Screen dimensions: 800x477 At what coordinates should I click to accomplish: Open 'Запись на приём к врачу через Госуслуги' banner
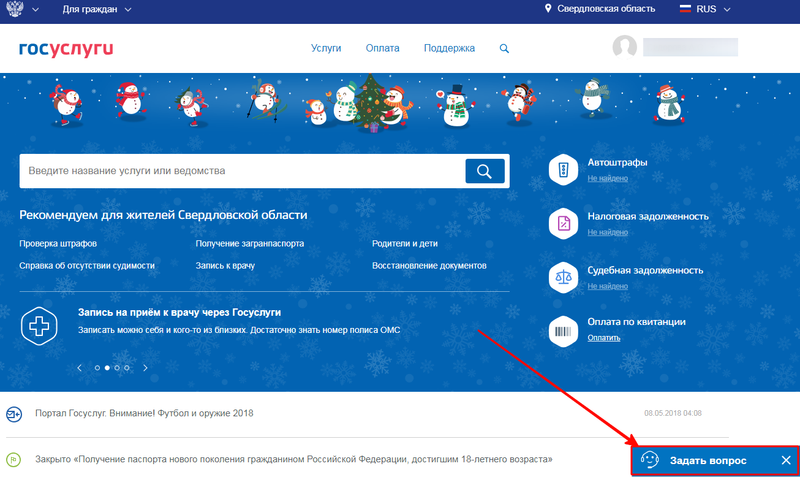coord(180,312)
